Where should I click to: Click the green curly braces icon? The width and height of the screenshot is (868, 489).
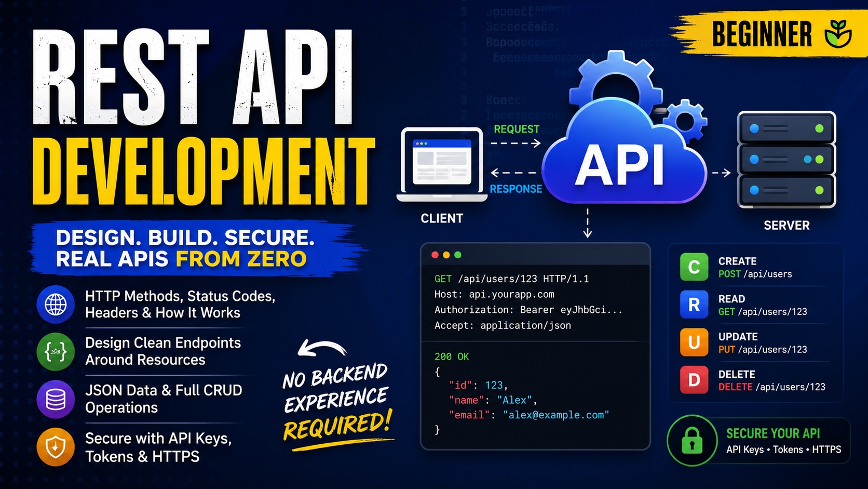(x=56, y=352)
